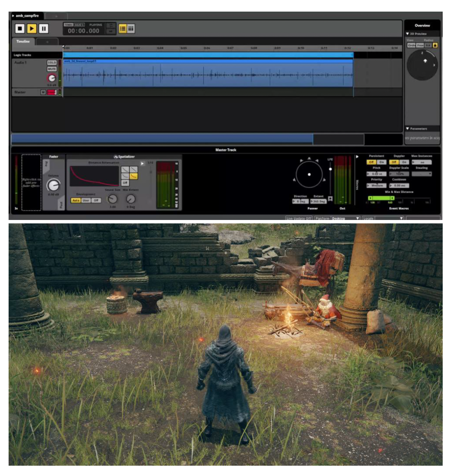Click the yellow Play button
The width and height of the screenshot is (453, 476).
(x=32, y=29)
